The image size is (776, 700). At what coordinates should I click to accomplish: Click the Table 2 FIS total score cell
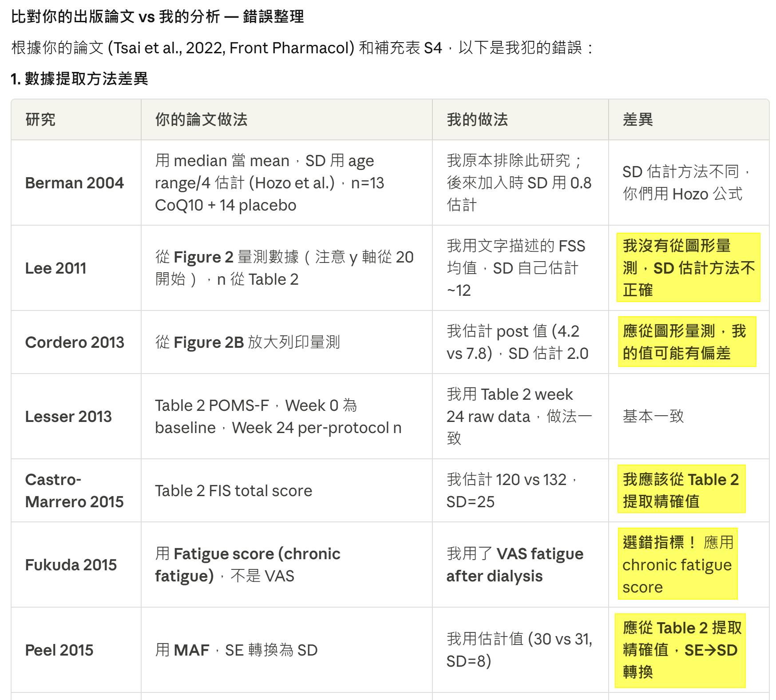(234, 491)
